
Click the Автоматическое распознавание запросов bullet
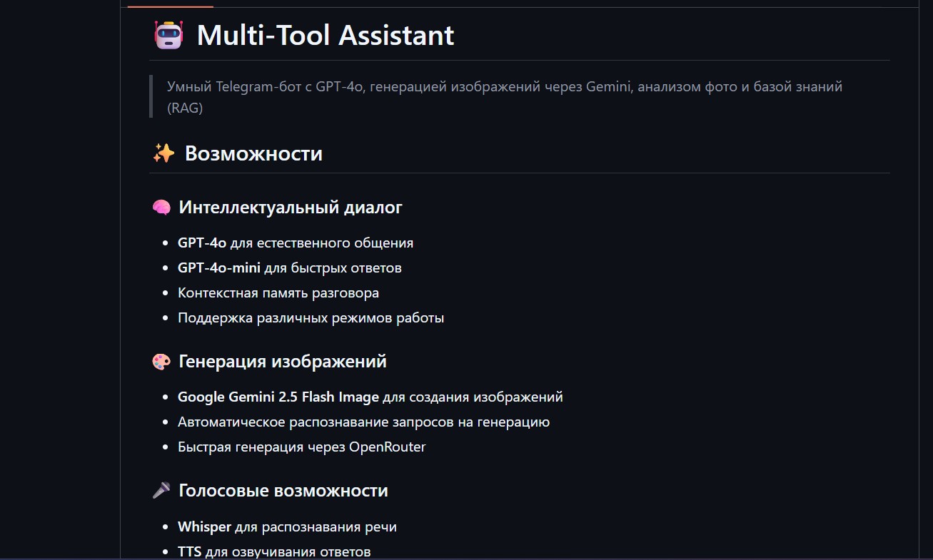pyautogui.click(x=363, y=422)
